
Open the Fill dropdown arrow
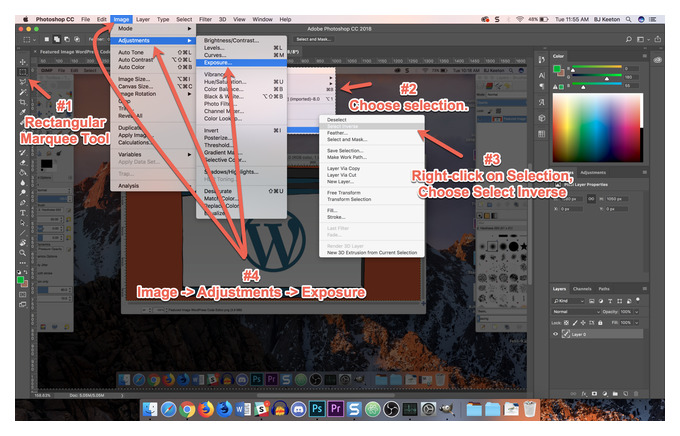click(x=637, y=323)
